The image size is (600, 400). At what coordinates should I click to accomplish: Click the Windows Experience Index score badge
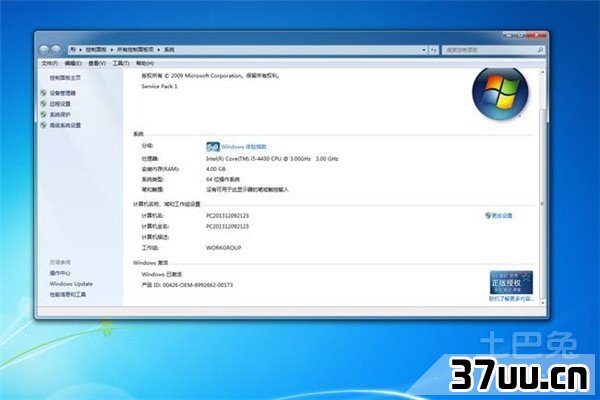click(213, 147)
